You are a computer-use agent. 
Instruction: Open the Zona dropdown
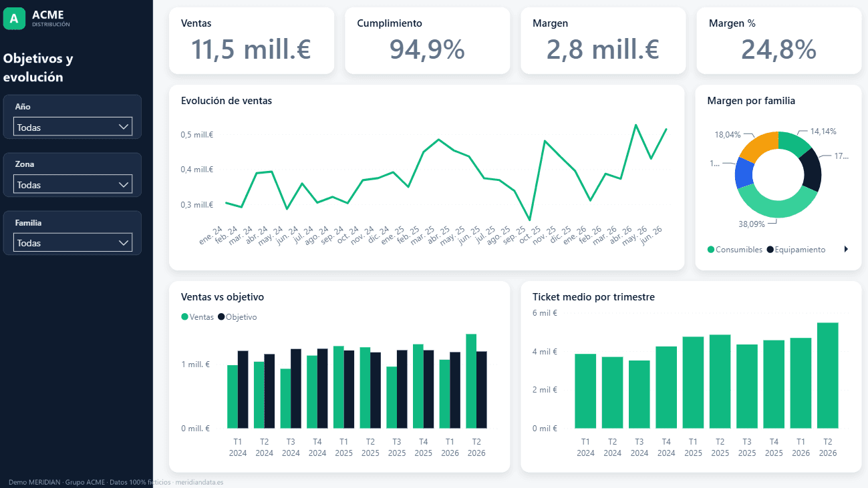point(73,184)
